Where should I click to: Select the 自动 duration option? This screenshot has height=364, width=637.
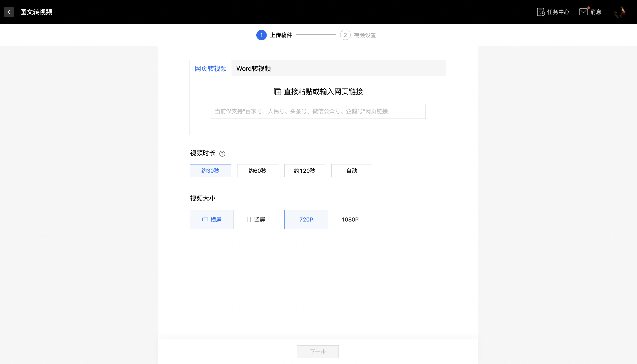point(352,171)
